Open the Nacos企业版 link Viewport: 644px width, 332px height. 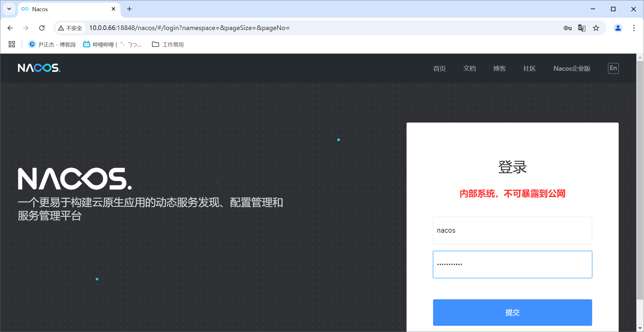tap(572, 68)
